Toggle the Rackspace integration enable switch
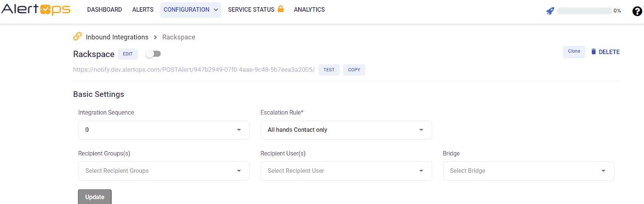The image size is (644, 204). 153,54
